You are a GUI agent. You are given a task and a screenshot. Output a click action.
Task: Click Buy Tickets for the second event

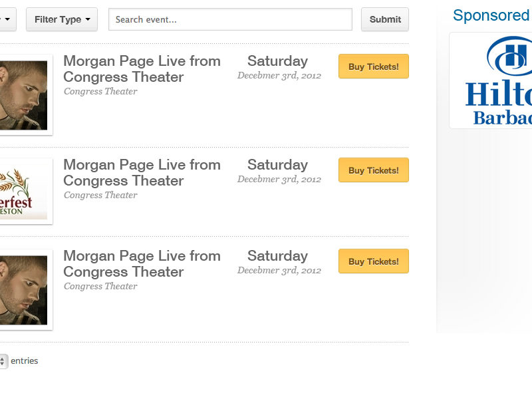374,170
